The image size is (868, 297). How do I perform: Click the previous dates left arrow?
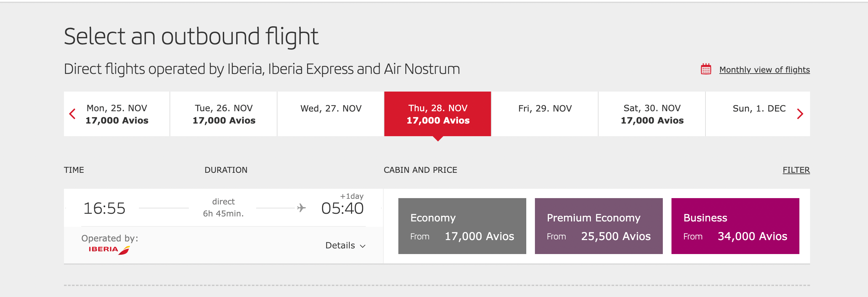(x=72, y=114)
